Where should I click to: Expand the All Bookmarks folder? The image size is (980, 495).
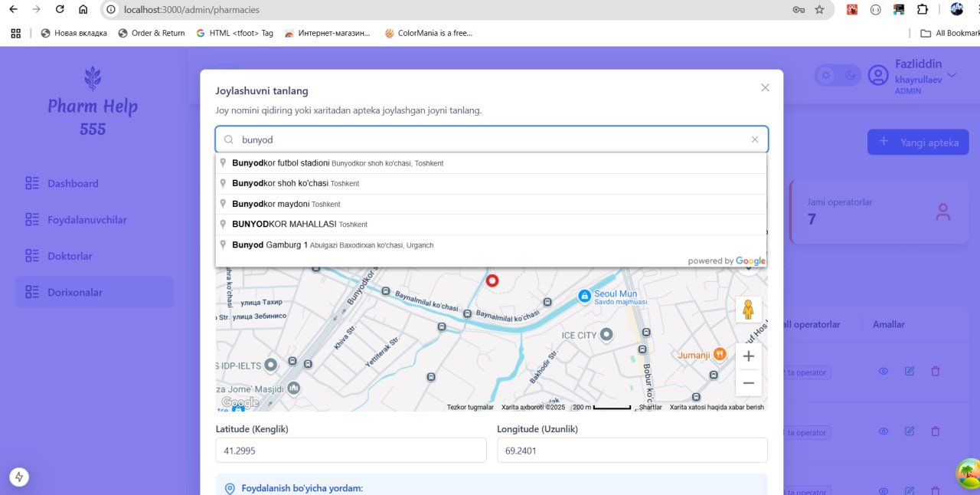point(949,33)
